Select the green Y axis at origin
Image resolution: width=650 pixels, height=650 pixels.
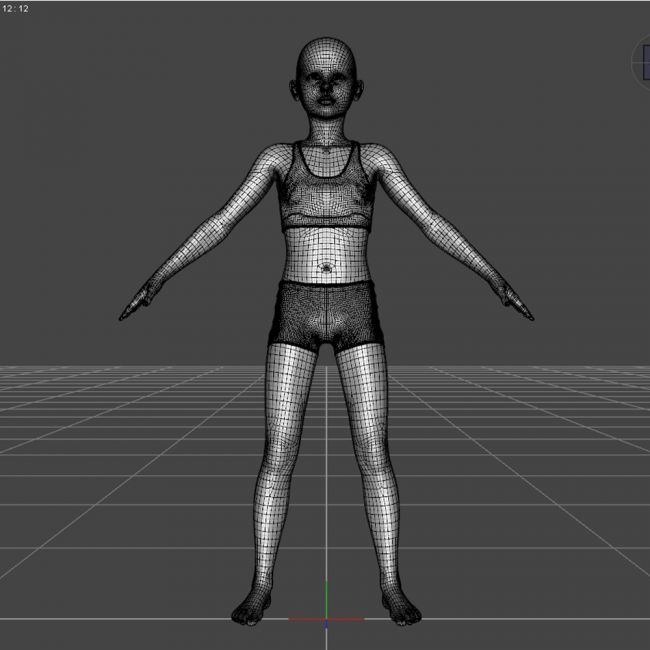click(x=325, y=600)
